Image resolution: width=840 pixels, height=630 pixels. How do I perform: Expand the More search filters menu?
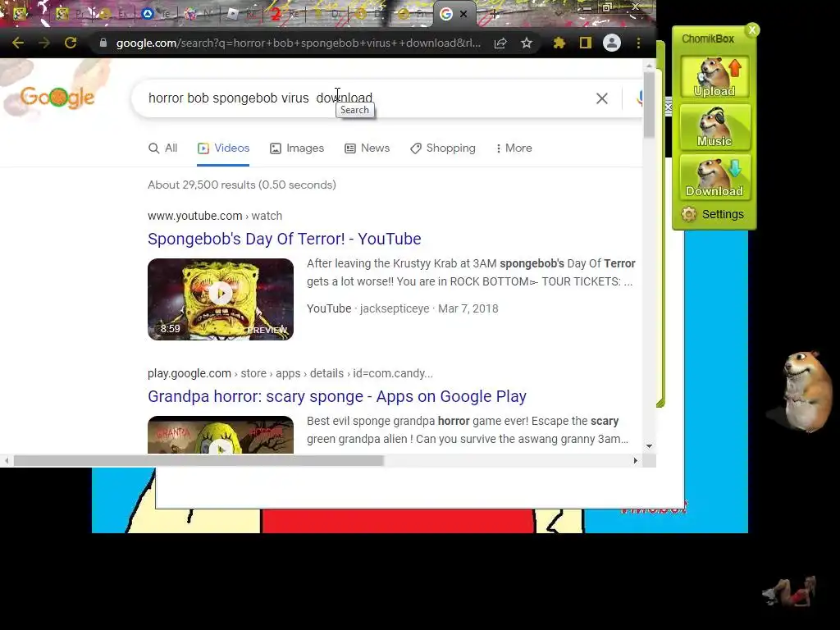pos(514,148)
